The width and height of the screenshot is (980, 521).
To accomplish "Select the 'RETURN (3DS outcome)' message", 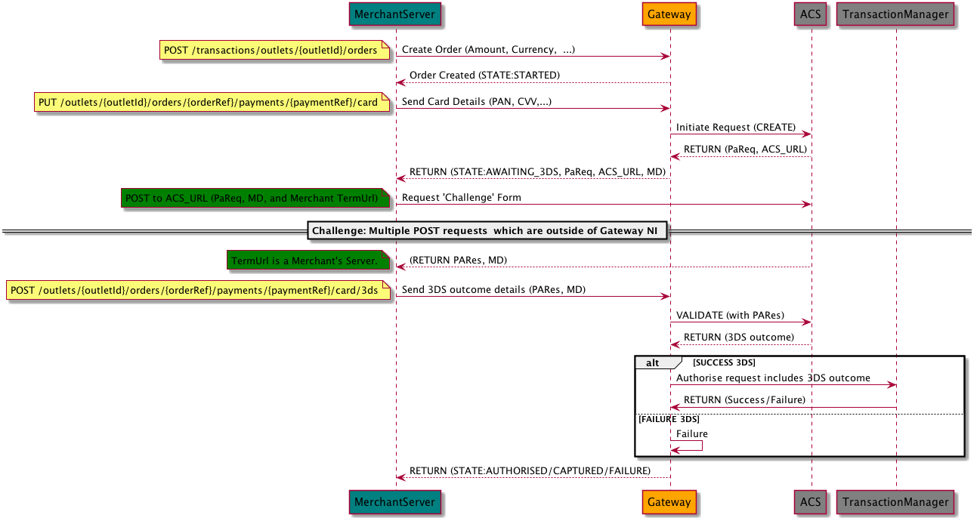I will coord(739,338).
